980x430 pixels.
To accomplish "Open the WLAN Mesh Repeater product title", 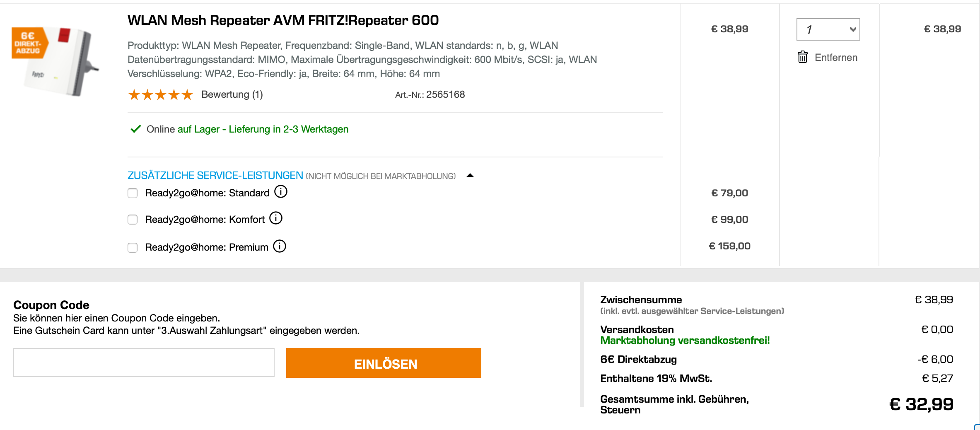I will coord(283,20).
